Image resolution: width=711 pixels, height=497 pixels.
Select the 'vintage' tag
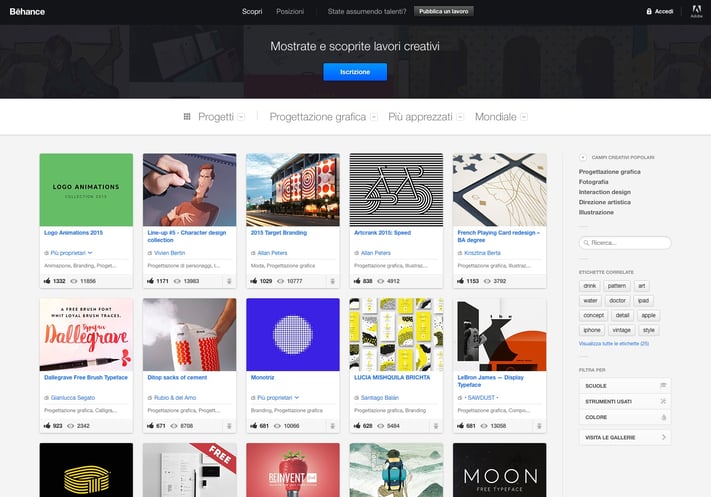coord(621,330)
